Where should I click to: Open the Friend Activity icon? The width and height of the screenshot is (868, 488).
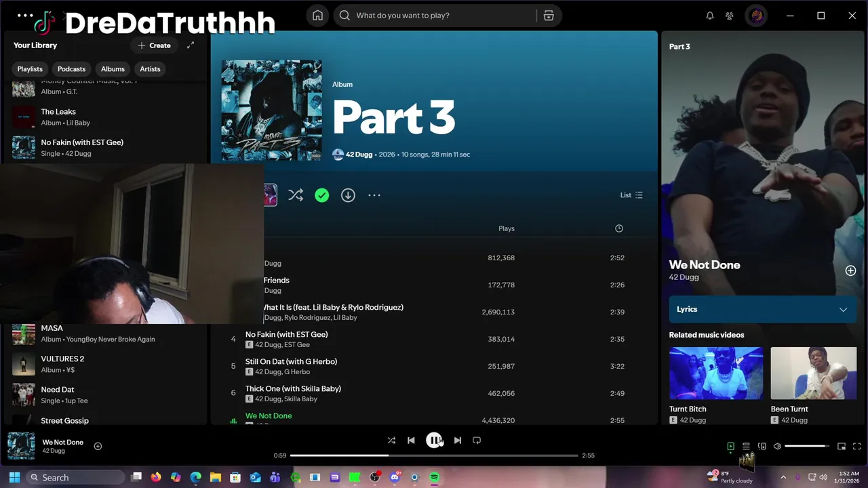pyautogui.click(x=730, y=16)
